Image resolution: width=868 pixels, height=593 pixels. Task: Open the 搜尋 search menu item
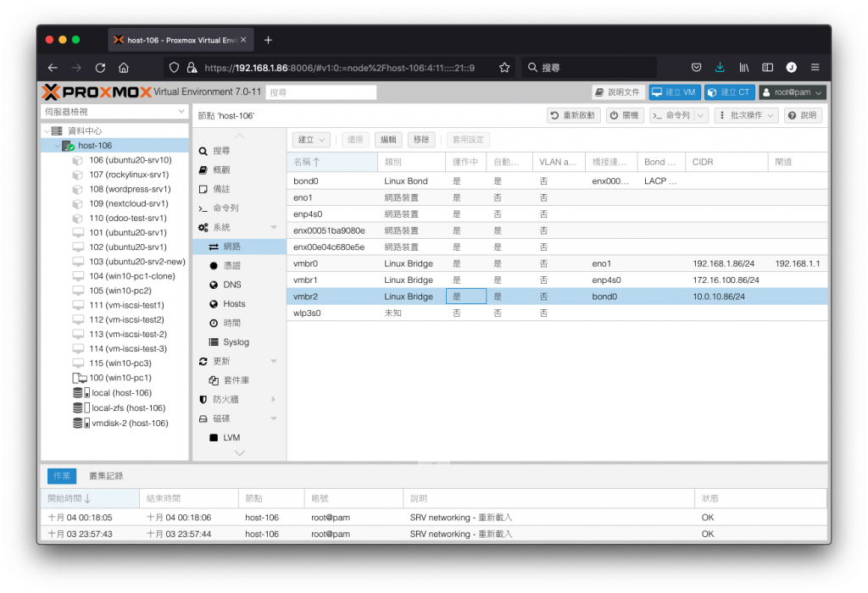click(238, 151)
